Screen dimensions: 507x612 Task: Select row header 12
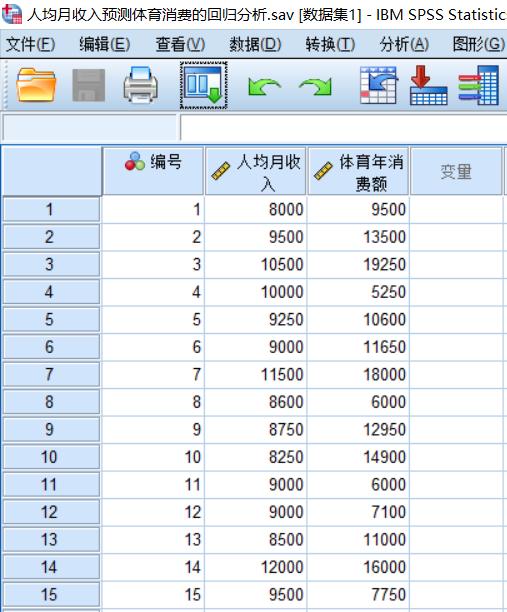pyautogui.click(x=51, y=512)
